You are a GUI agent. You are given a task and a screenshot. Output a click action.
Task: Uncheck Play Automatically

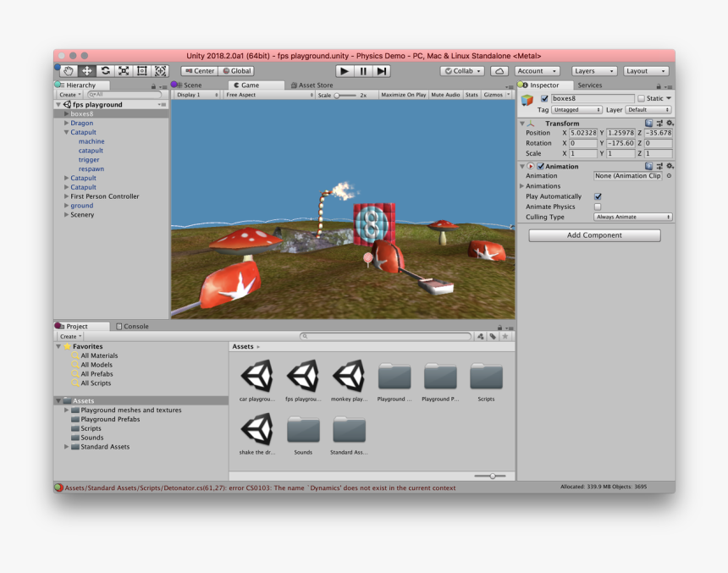point(598,196)
